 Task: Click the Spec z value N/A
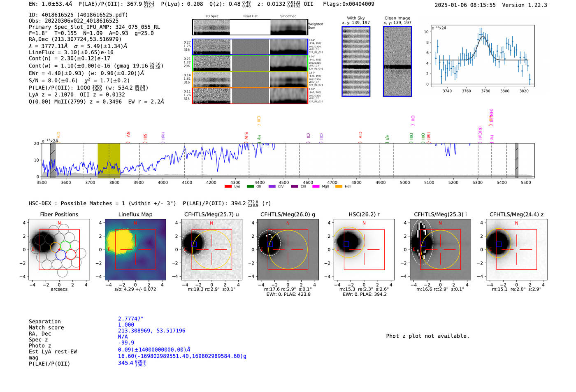coord(123,336)
